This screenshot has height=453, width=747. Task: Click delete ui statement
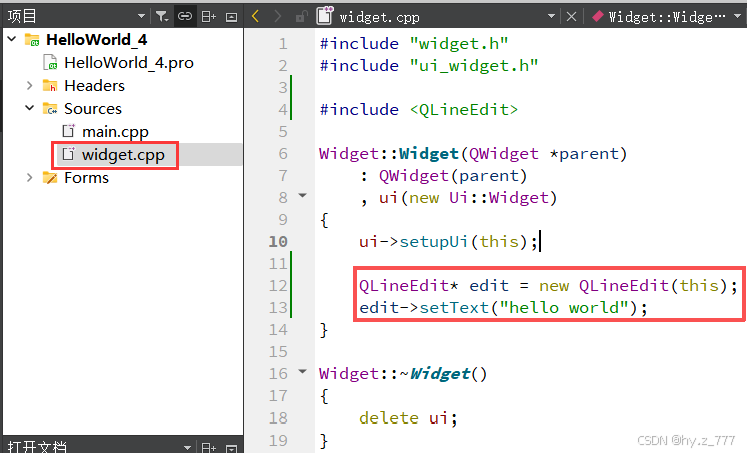(x=408, y=418)
